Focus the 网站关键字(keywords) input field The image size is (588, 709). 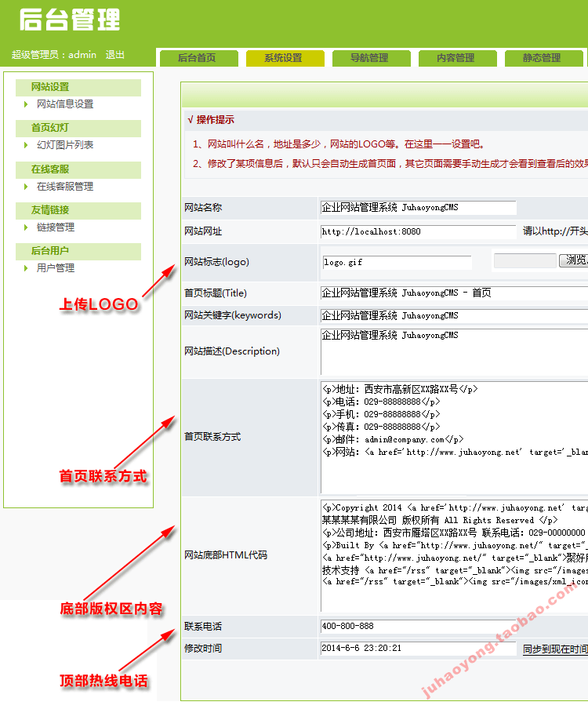(454, 315)
